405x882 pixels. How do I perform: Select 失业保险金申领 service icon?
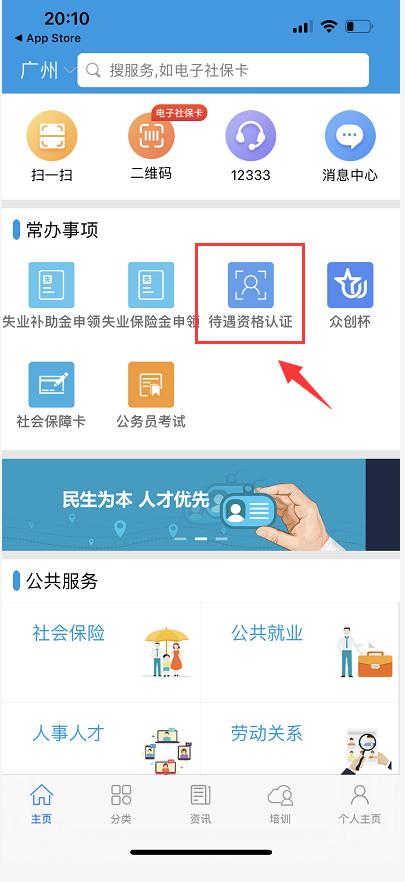pos(151,285)
